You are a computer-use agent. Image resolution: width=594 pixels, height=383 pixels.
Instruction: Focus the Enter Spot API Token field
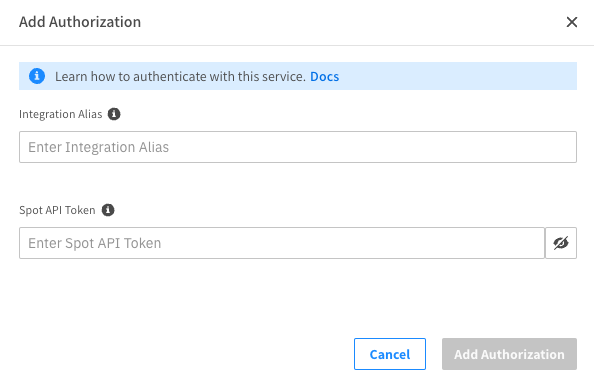point(282,243)
